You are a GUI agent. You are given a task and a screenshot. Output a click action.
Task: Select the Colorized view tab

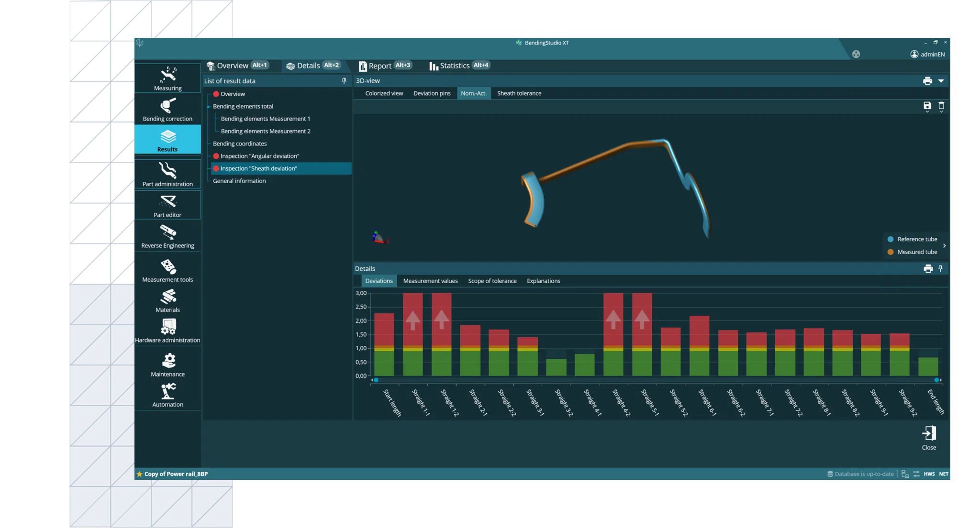click(384, 93)
